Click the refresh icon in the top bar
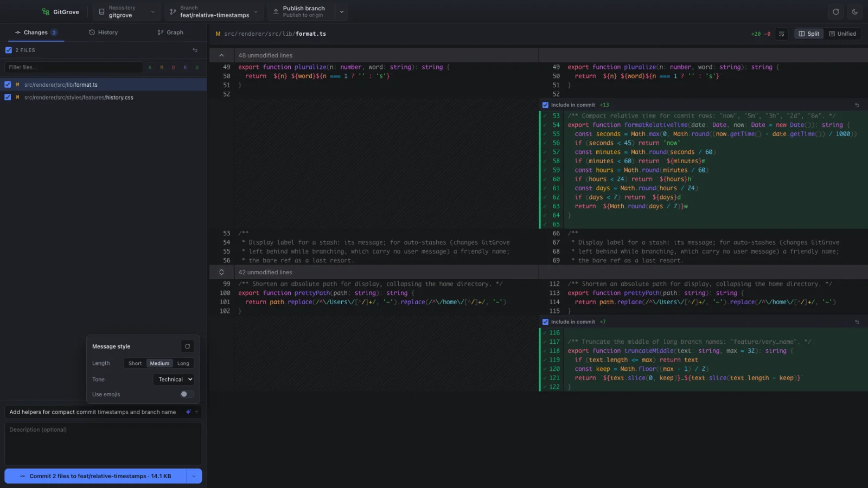The width and height of the screenshot is (868, 488). 835,11
